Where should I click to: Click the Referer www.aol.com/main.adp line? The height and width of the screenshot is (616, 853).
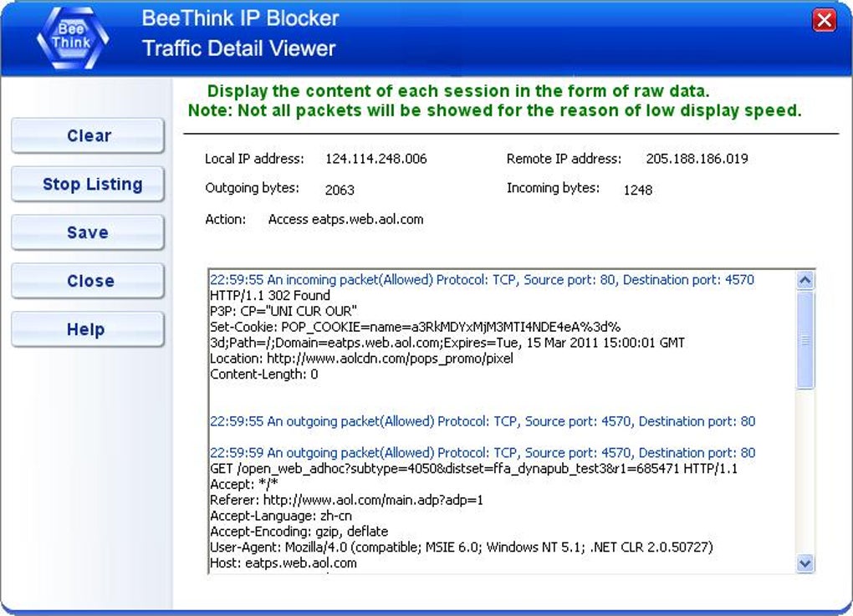[346, 500]
